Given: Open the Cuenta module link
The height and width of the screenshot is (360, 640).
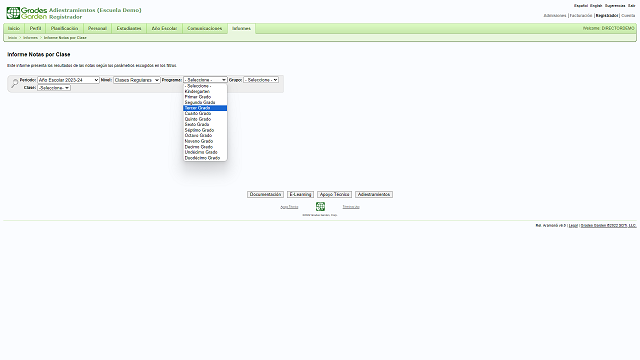Looking at the screenshot, I should [628, 16].
